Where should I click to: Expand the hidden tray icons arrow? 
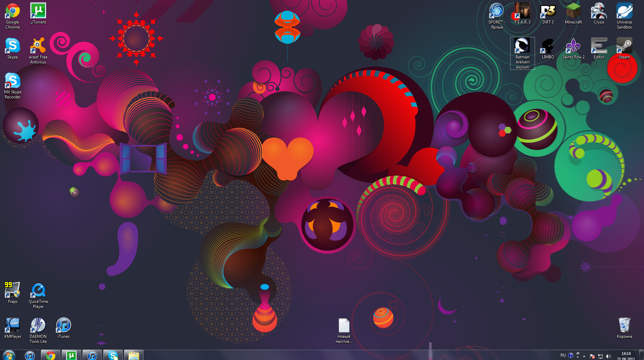pyautogui.click(x=584, y=356)
